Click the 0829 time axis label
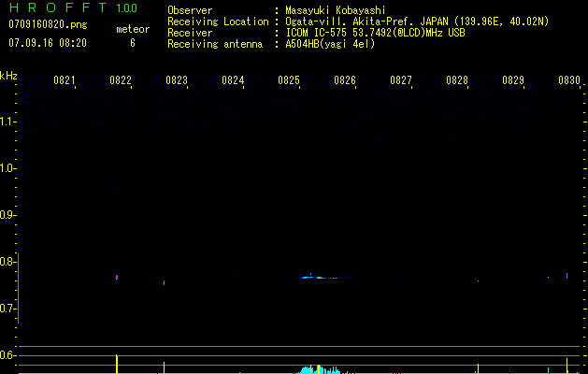 [513, 79]
